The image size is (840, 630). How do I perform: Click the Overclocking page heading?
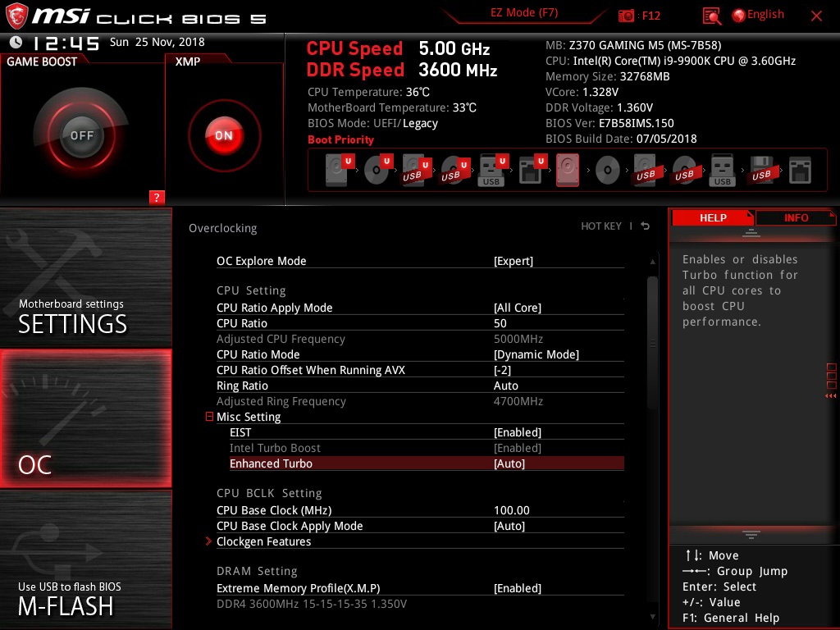point(223,228)
